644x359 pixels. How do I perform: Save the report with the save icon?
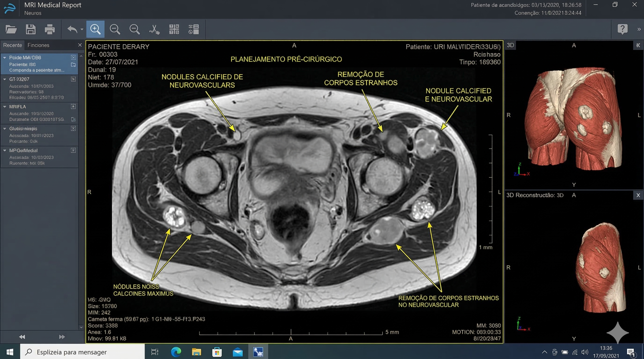click(30, 29)
